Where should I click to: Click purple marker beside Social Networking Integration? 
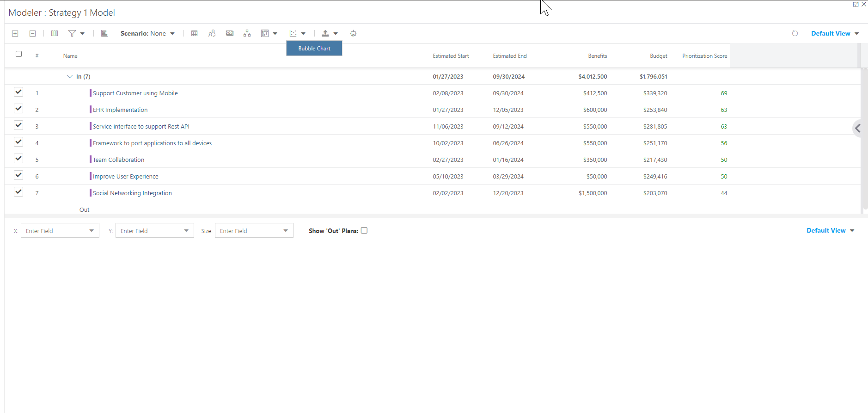click(x=91, y=193)
